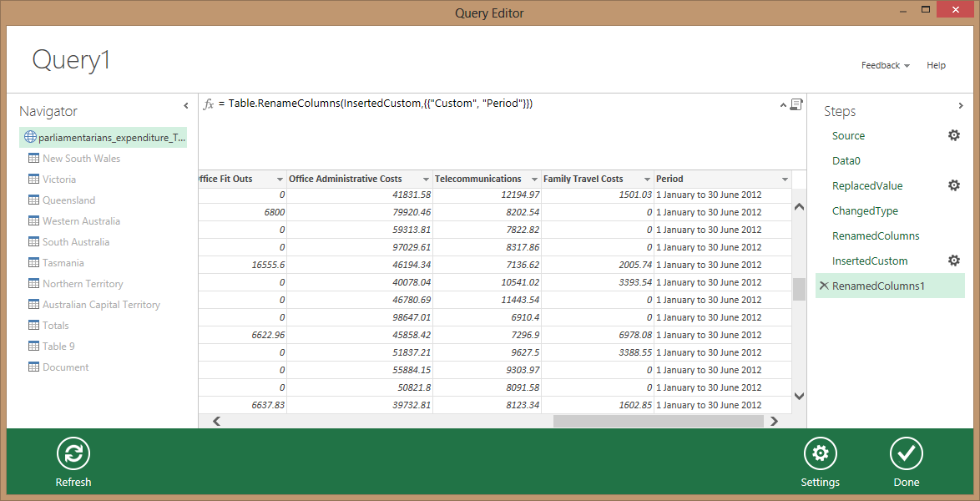980x501 pixels.
Task: Open Family Travel Costs filter dropdown
Action: [646, 180]
